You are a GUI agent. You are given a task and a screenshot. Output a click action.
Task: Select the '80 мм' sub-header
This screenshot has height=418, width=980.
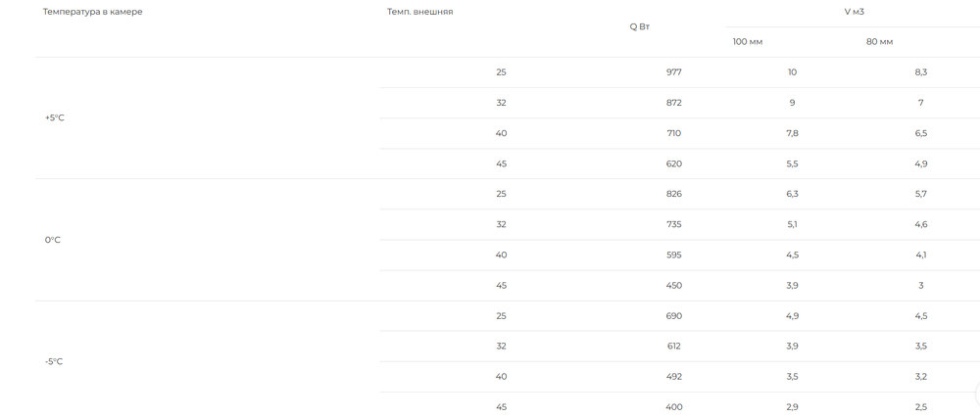(879, 42)
